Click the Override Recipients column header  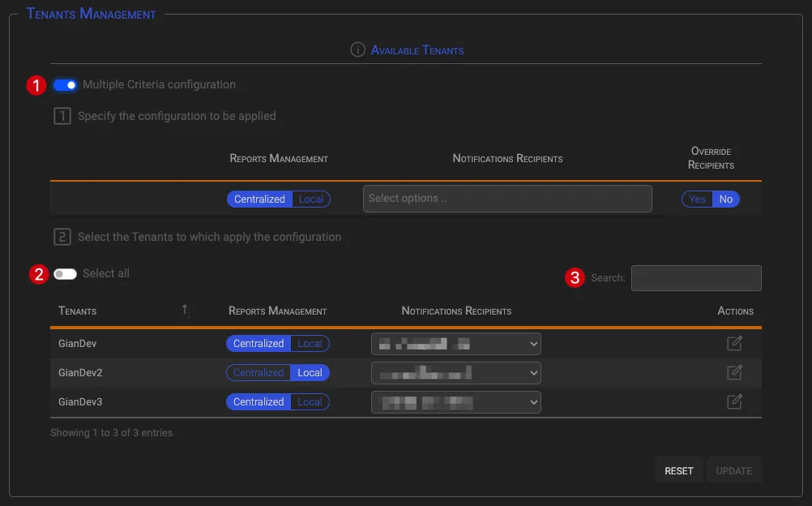[711, 158]
